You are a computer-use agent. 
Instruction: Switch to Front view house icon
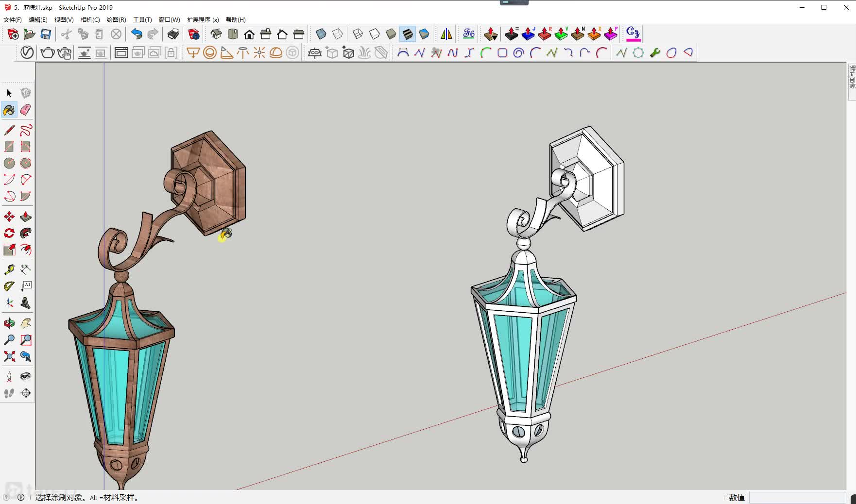249,34
